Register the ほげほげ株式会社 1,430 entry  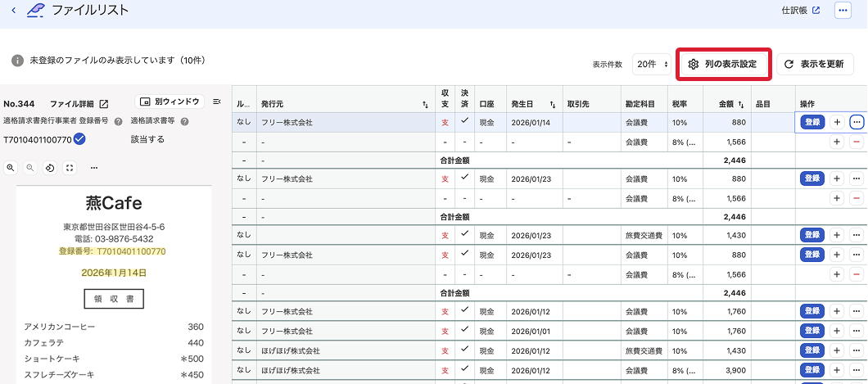click(x=812, y=350)
